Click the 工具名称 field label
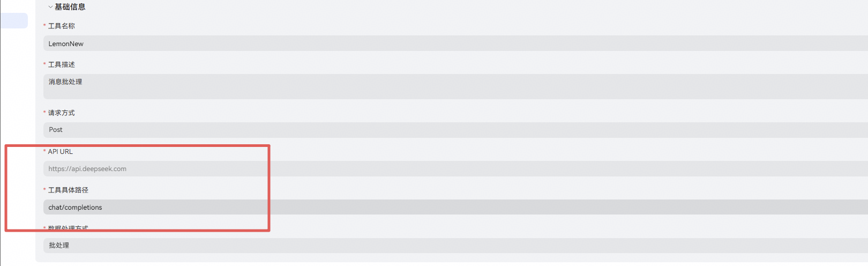Viewport: 868px width, 266px height. coord(62,26)
